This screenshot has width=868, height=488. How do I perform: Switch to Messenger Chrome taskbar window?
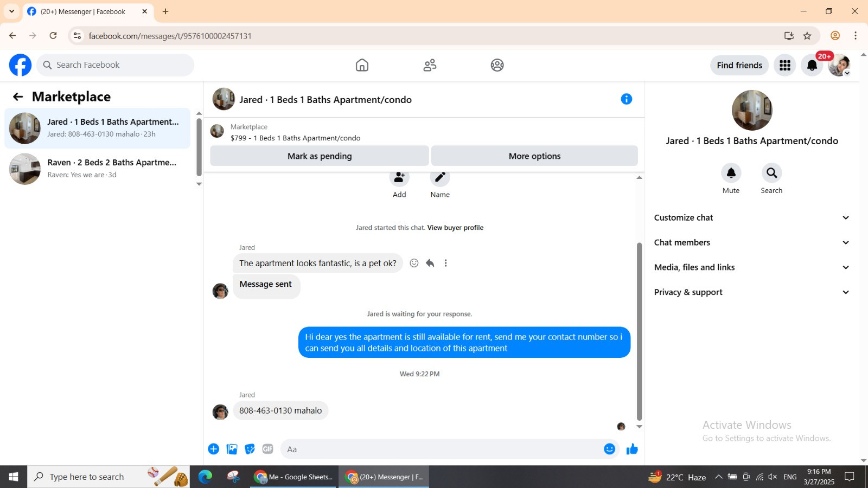[x=384, y=477]
